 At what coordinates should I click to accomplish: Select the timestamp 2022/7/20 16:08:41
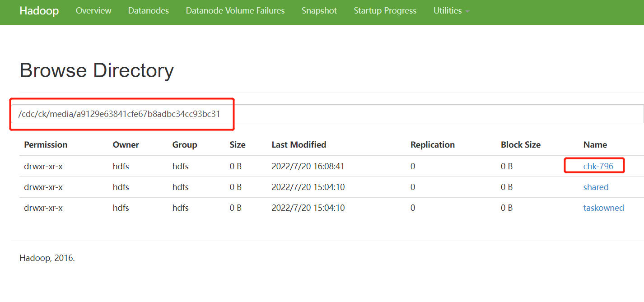pos(308,166)
